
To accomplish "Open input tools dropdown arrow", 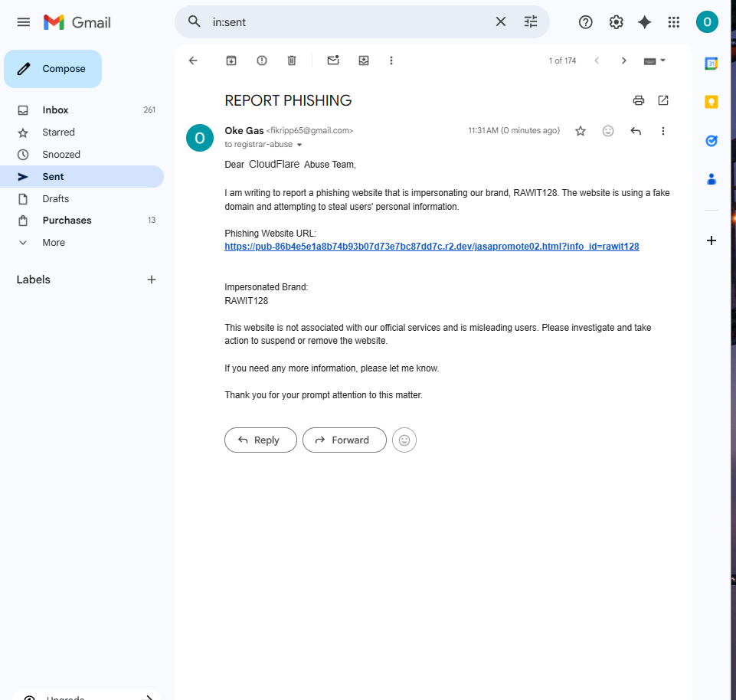I will coord(662,60).
